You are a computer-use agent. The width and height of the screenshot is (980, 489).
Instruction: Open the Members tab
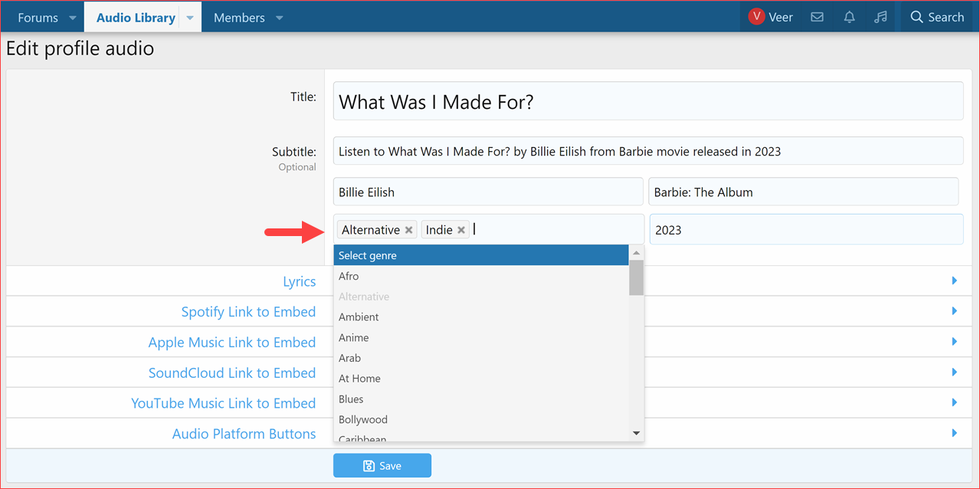pos(239,18)
